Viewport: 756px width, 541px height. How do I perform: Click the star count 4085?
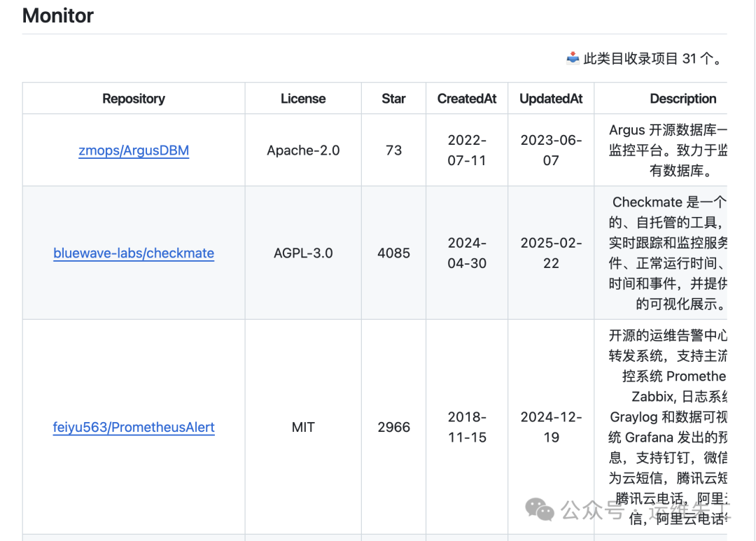pos(393,253)
